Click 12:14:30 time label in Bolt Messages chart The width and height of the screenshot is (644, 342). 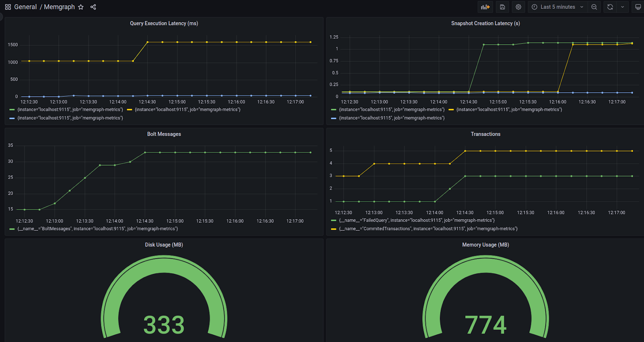[145, 221]
